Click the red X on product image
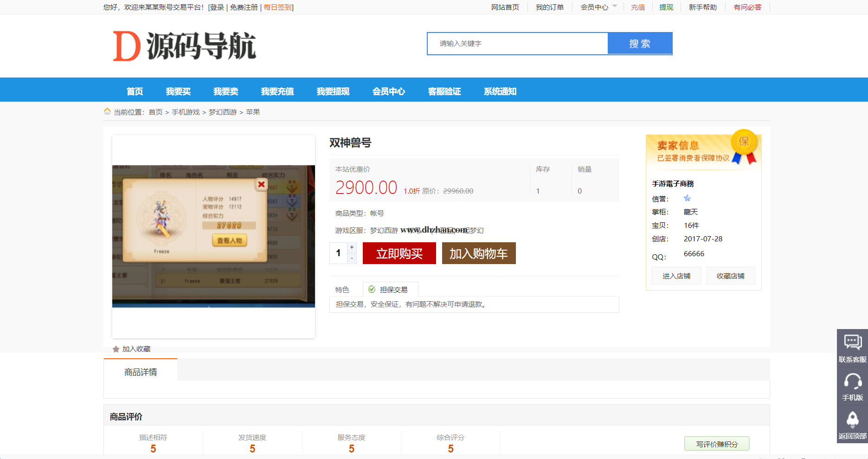Viewport: 868px width, 459px height. [x=262, y=184]
